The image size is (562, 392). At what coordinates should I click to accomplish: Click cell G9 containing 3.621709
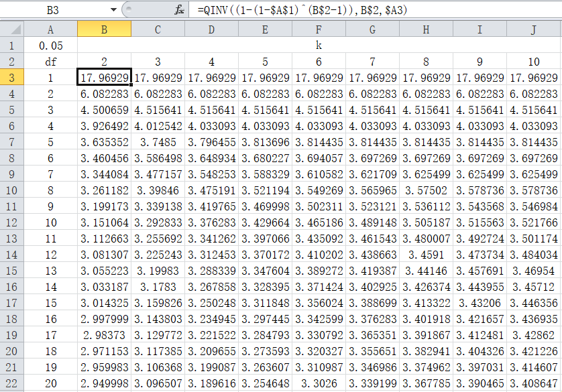[372, 174]
